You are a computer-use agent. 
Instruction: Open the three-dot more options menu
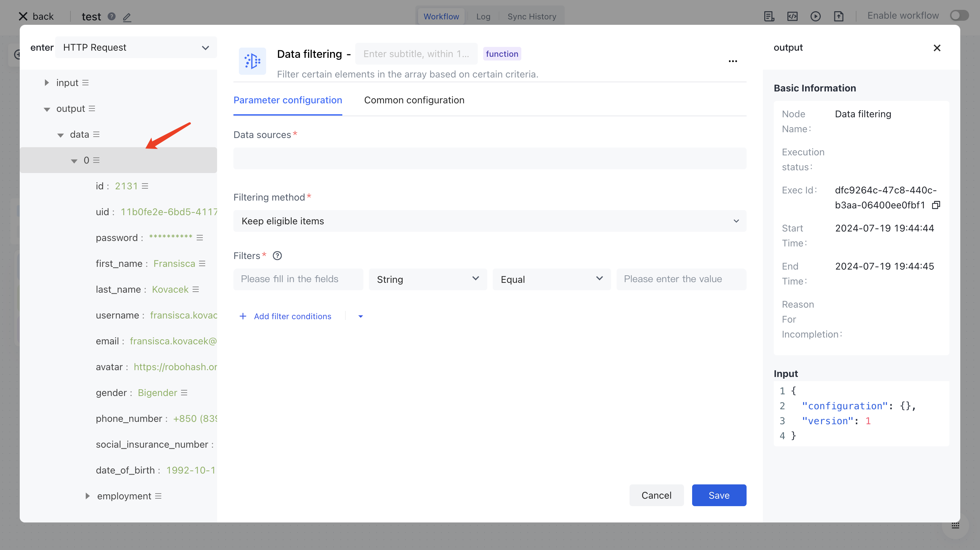click(733, 61)
